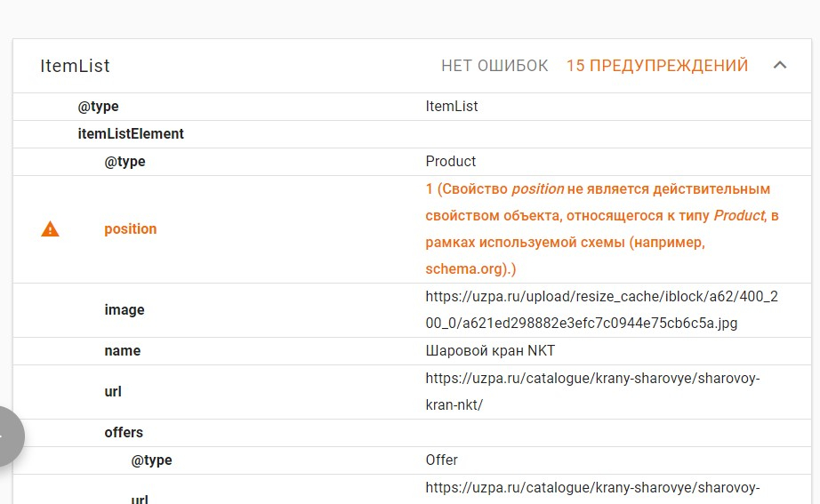Image resolution: width=820 pixels, height=504 pixels.
Task: Click the round gray floating button
Action: [7, 436]
